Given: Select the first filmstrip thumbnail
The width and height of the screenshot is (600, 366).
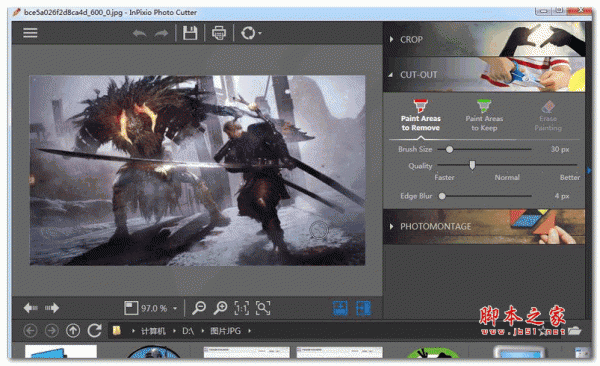Looking at the screenshot, I should 61,352.
